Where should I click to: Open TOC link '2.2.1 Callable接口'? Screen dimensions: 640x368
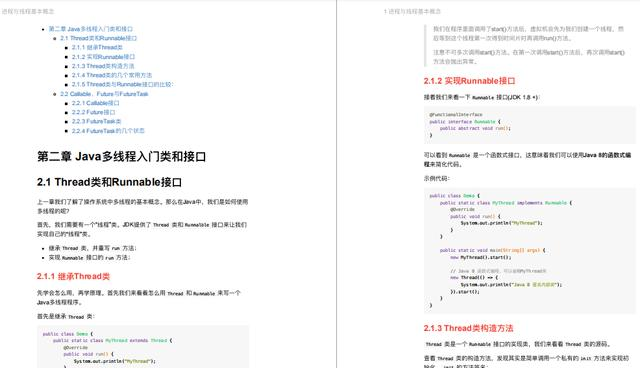(x=96, y=103)
